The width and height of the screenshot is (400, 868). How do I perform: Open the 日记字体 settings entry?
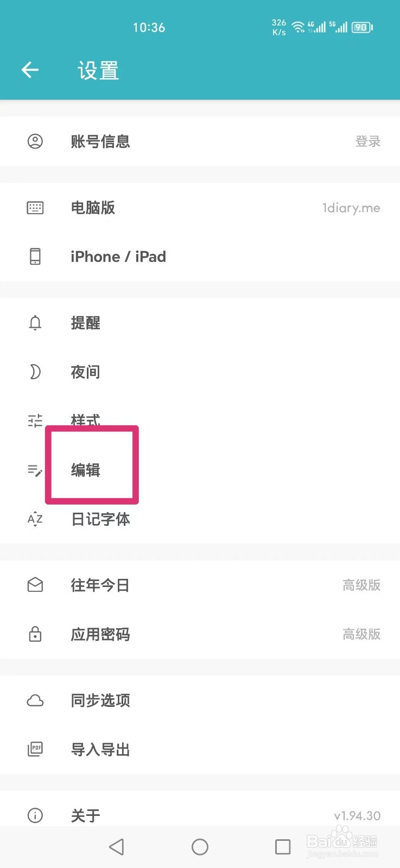point(200,519)
